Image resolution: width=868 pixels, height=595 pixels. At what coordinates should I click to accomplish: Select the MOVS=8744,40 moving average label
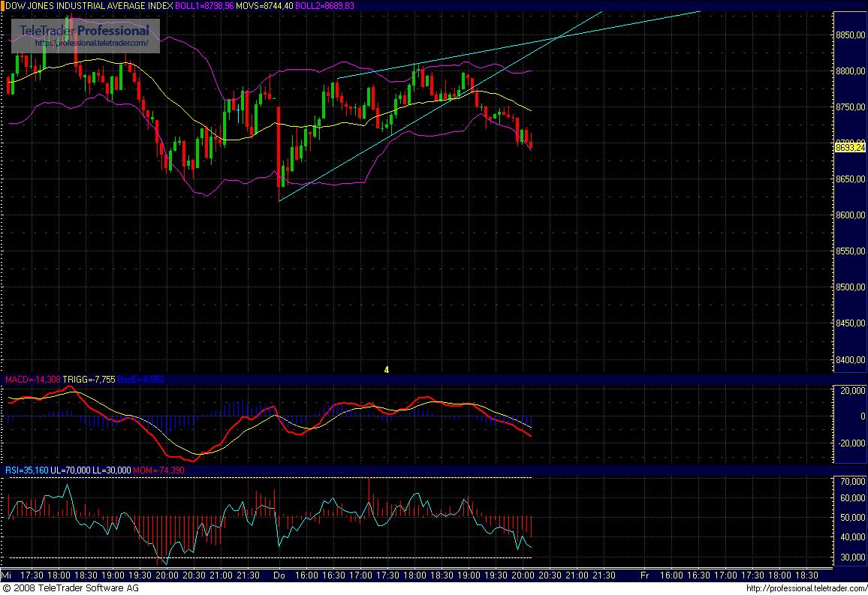pyautogui.click(x=264, y=5)
